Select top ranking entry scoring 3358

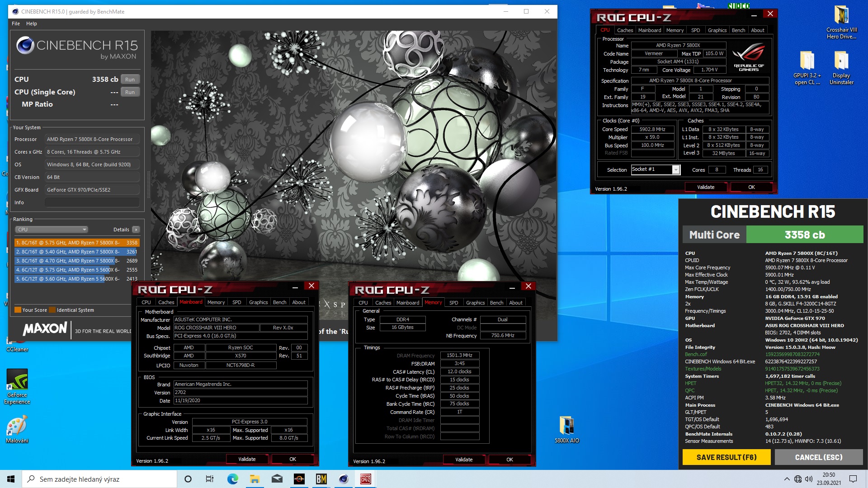coord(76,243)
